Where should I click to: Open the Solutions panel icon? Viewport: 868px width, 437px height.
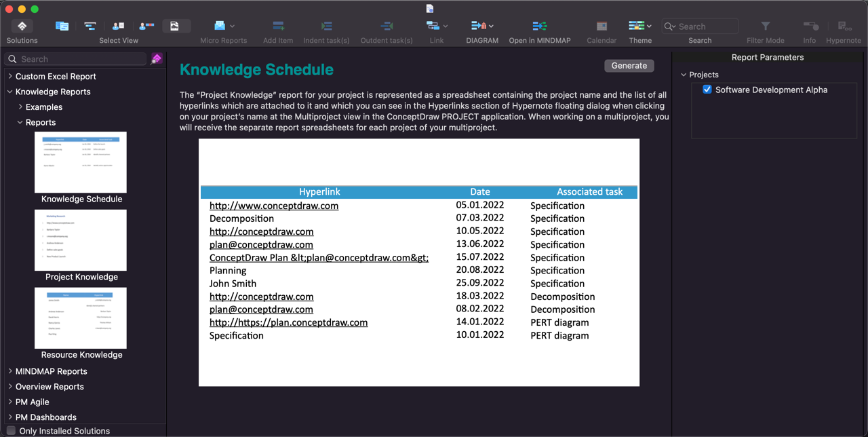[x=22, y=26]
